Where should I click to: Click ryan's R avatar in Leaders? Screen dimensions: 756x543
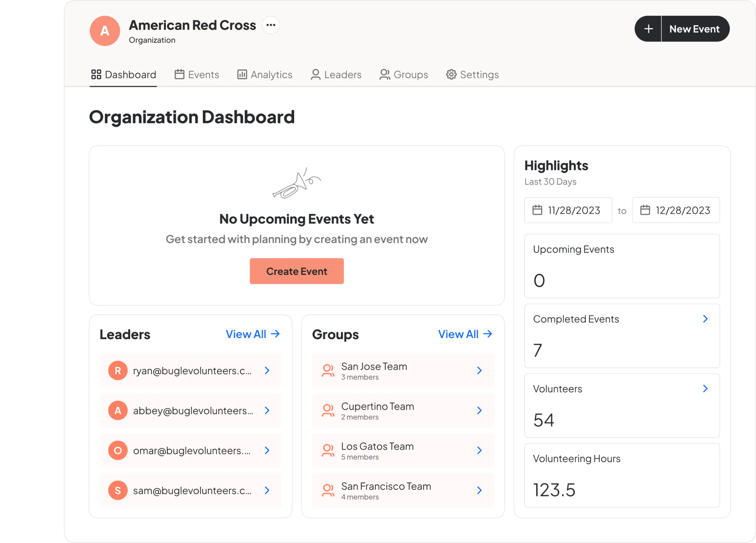point(118,371)
